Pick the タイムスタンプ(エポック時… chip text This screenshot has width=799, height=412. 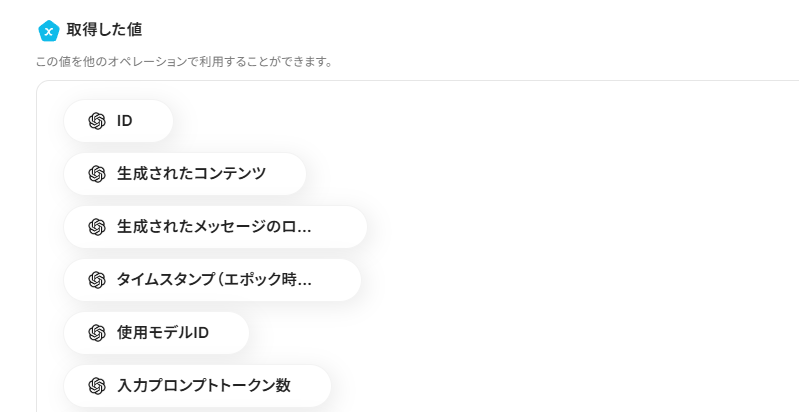coord(214,280)
